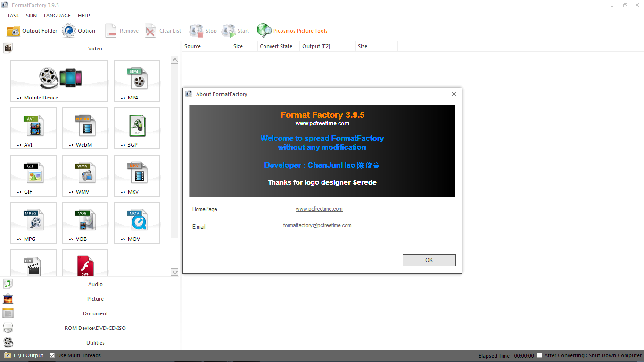Image resolution: width=644 pixels, height=362 pixels.
Task: Click the E:\FFOutput folder icon in status bar
Action: pyautogui.click(x=8, y=355)
